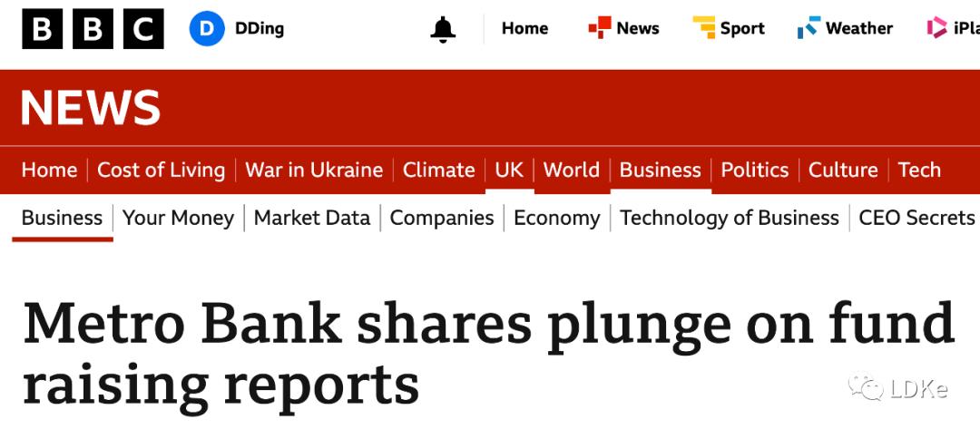The height and width of the screenshot is (429, 980).
Task: Click the yellow Sport icon
Action: (x=704, y=28)
